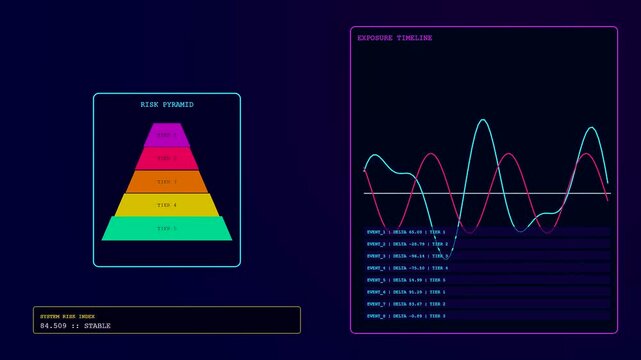Viewport: 641px width, 360px height.
Task: Select the pink second pyramid tier
Action: 167,159
